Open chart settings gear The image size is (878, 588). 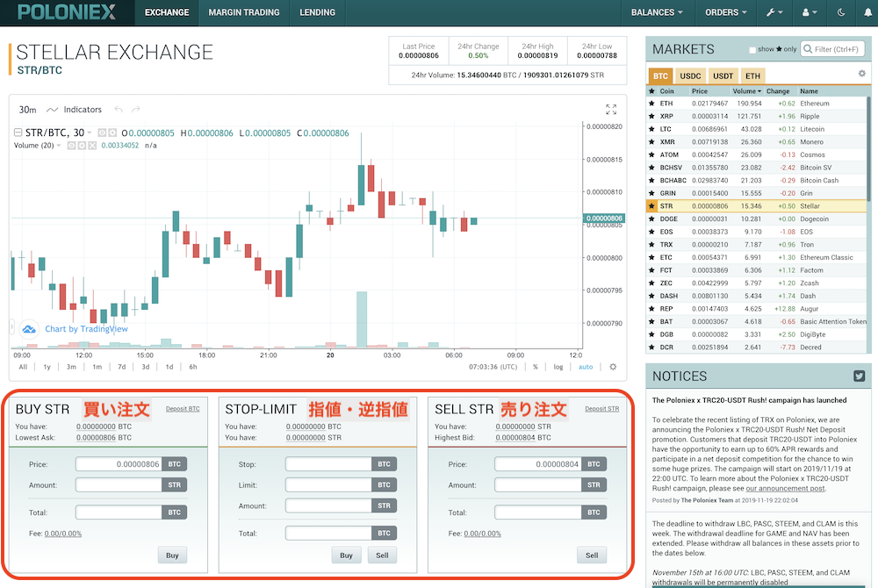coord(613,367)
